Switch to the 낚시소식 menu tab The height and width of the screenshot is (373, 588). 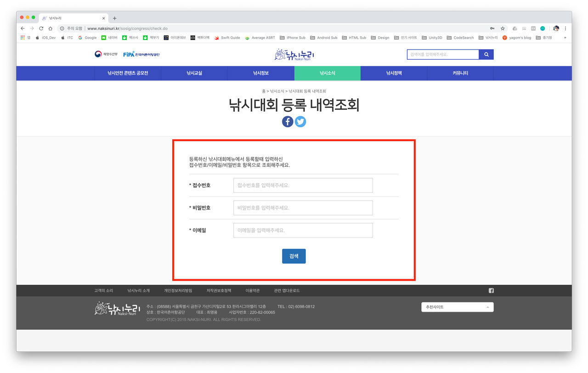(327, 73)
